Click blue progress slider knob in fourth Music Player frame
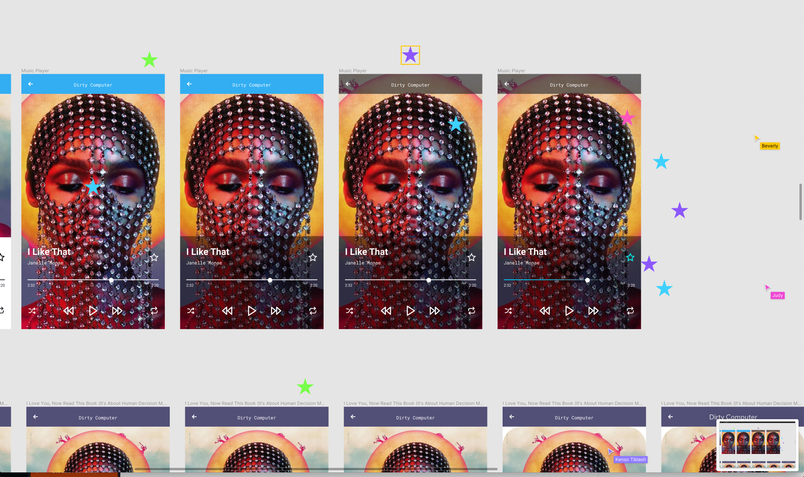 point(588,280)
